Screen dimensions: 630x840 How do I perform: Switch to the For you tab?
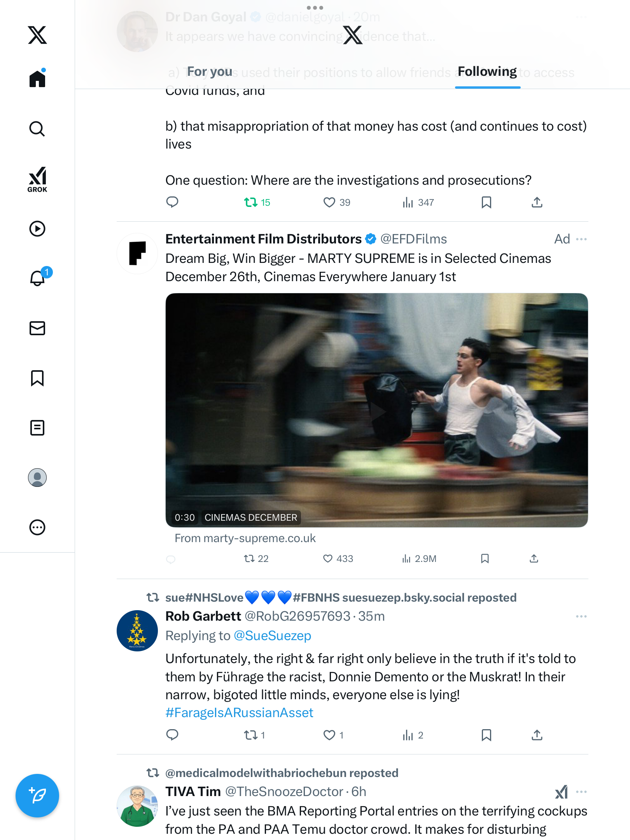210,72
